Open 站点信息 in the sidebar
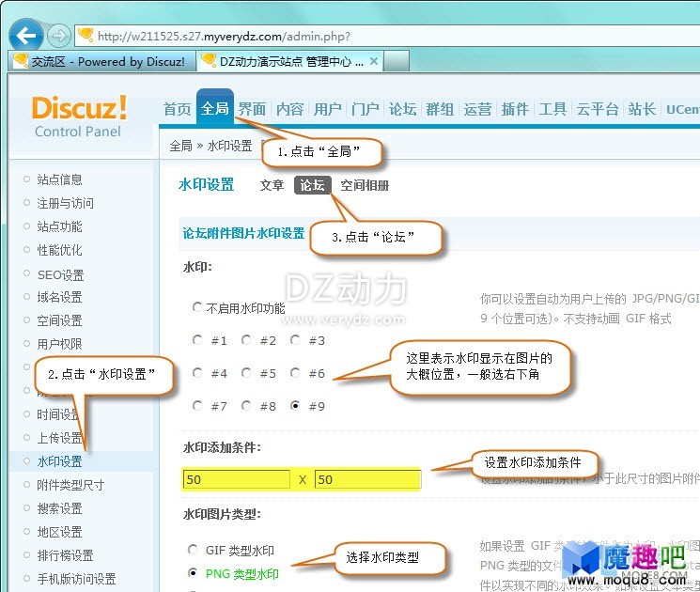 59,179
